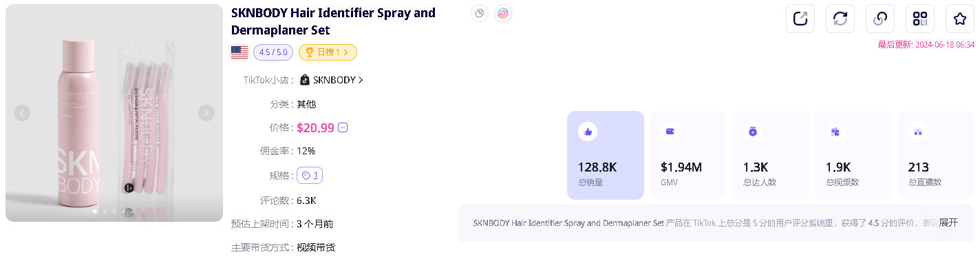Viewport: 980px width, 259px height.
Task: Favorite this product with the star icon
Action: pyautogui.click(x=960, y=19)
